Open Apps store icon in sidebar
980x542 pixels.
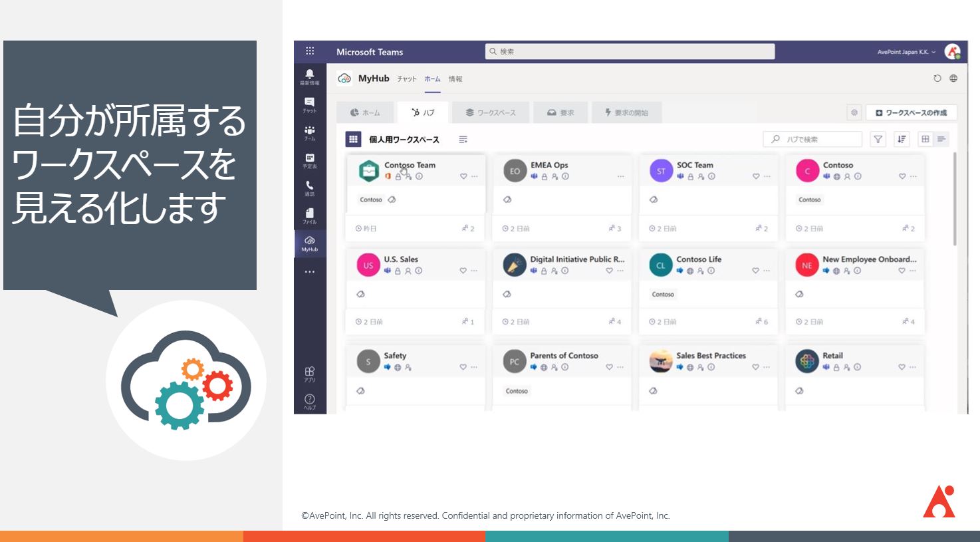click(x=310, y=374)
